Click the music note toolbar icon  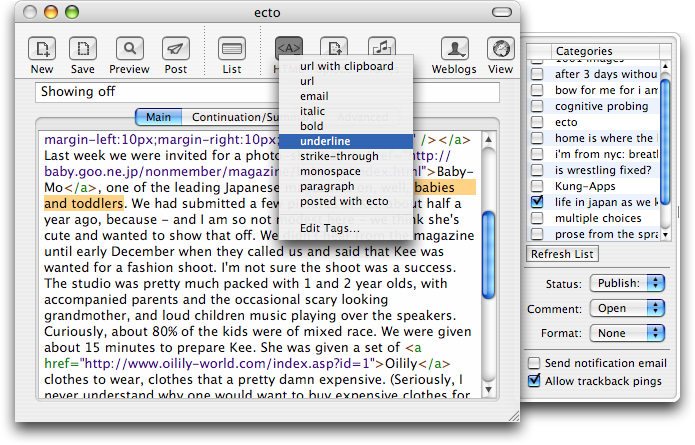382,46
